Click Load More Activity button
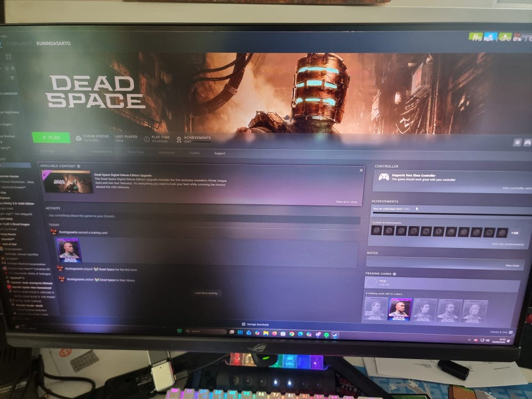This screenshot has width=532, height=399. coord(206,293)
